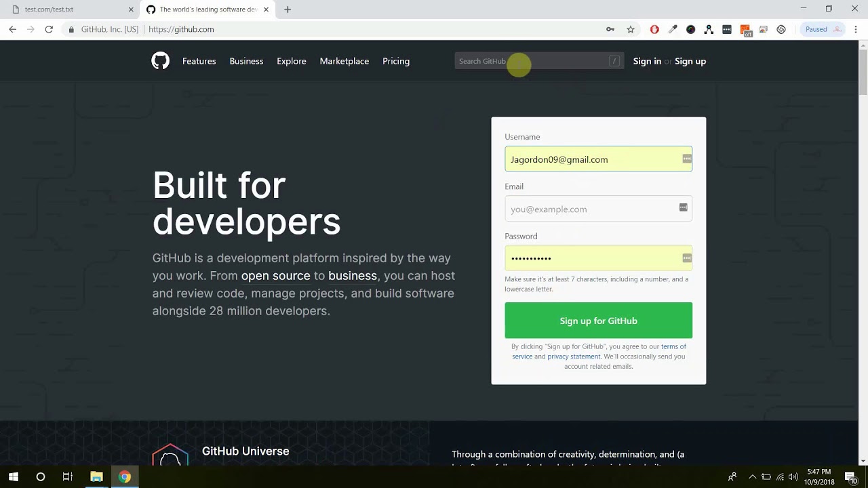Open Cortana search circle
Image resolution: width=868 pixels, height=488 pixels.
tap(41, 477)
